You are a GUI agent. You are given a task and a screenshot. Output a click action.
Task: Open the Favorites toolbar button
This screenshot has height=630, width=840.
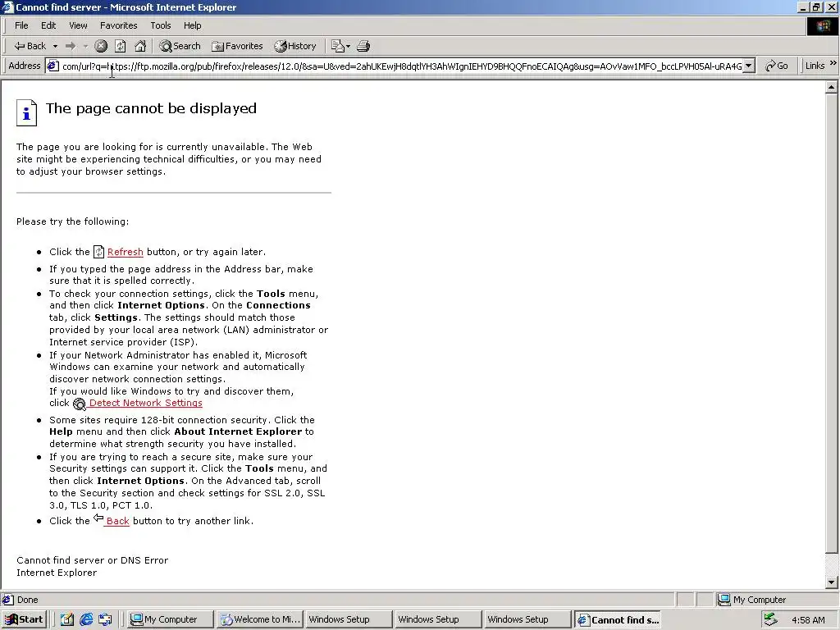click(x=237, y=46)
